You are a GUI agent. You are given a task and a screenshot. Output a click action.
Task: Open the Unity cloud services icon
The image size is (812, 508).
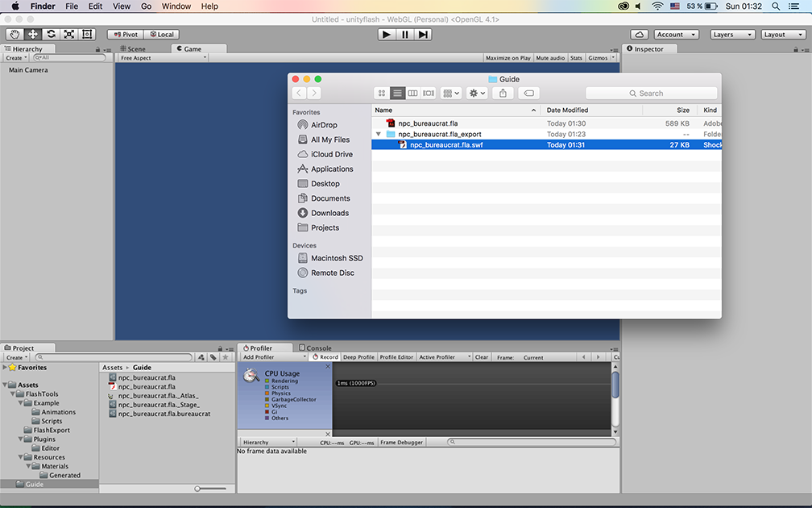tap(639, 35)
